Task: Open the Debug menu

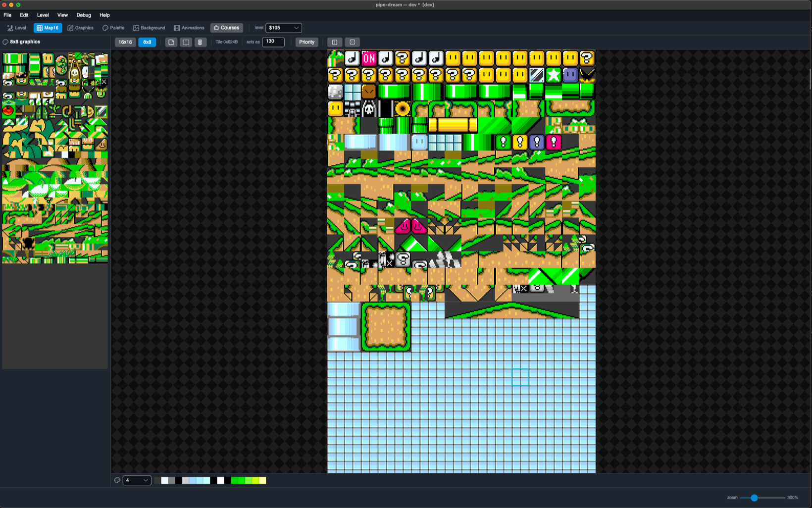Action: 84,15
